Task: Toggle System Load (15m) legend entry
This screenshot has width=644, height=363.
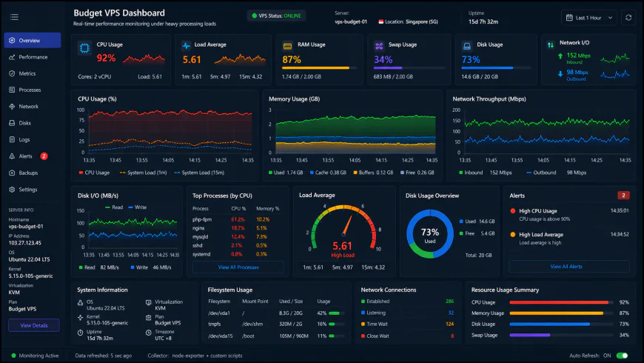Action: (x=199, y=173)
